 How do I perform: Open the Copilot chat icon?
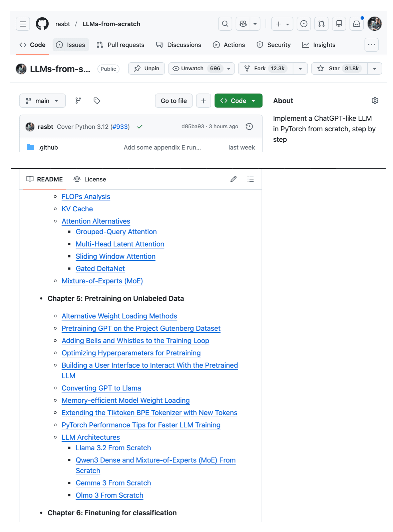pos(243,24)
